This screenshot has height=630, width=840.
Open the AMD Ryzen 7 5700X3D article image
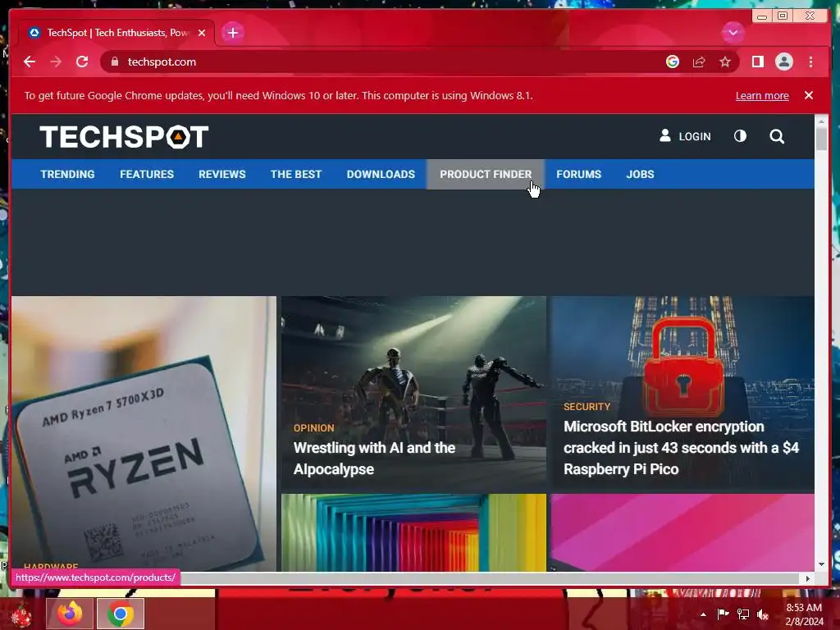pyautogui.click(x=144, y=433)
